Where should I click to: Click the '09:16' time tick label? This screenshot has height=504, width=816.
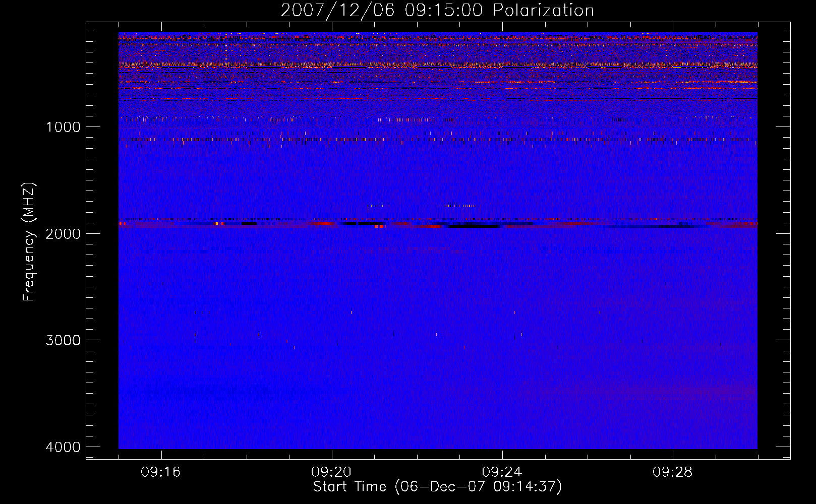(x=161, y=472)
